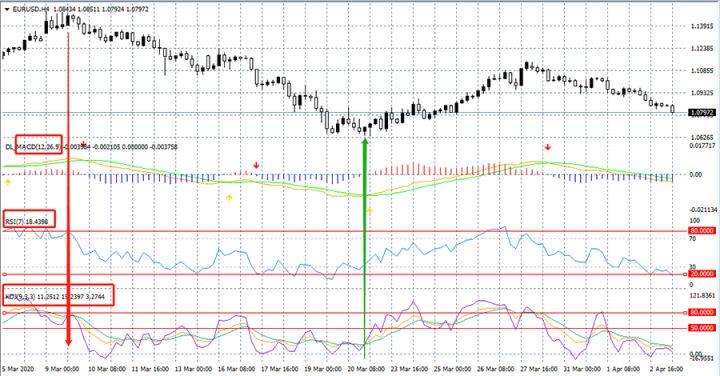Click the tall green vertical arrow line
Image resolution: width=720 pixels, height=376 pixels.
pos(365,248)
